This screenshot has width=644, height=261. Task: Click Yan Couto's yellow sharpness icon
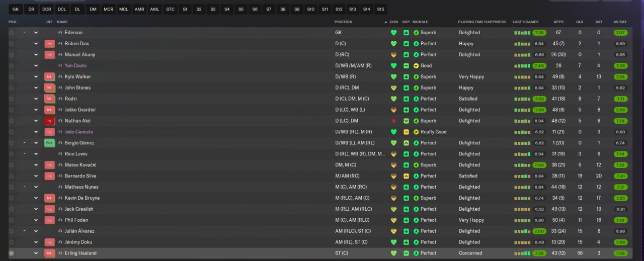point(406,66)
